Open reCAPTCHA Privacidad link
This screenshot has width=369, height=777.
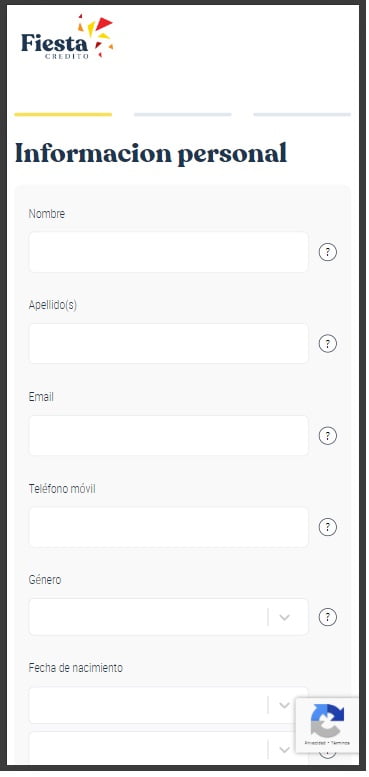[314, 743]
